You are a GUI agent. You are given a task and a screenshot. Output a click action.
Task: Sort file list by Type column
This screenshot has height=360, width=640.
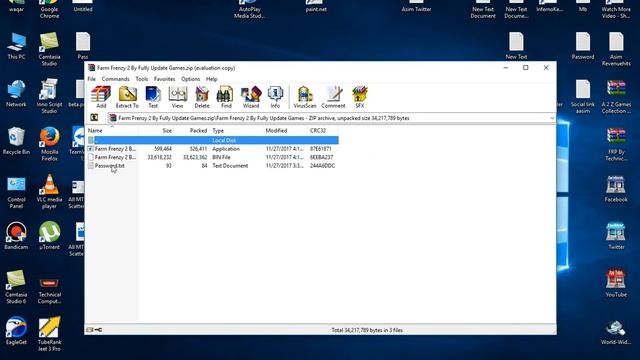237,131
